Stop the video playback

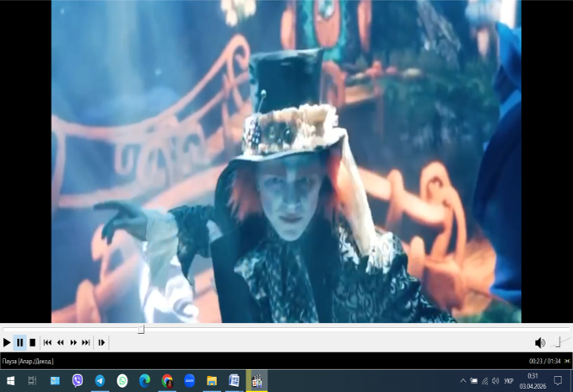tap(32, 342)
